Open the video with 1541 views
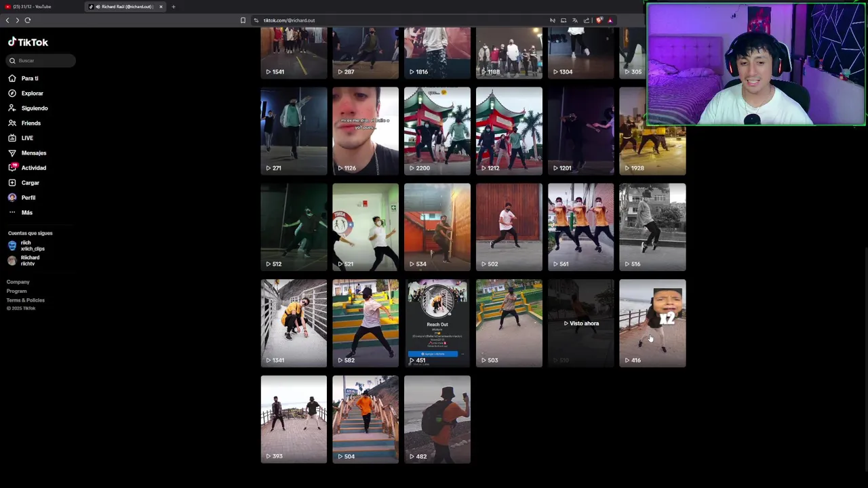This screenshot has height=488, width=868. point(294,53)
